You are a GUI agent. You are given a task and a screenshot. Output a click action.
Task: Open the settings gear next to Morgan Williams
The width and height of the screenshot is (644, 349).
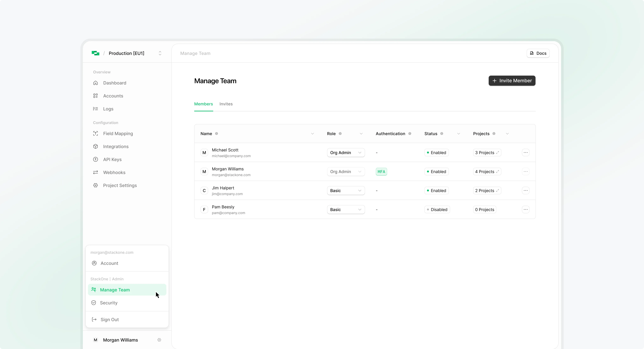pos(159,340)
